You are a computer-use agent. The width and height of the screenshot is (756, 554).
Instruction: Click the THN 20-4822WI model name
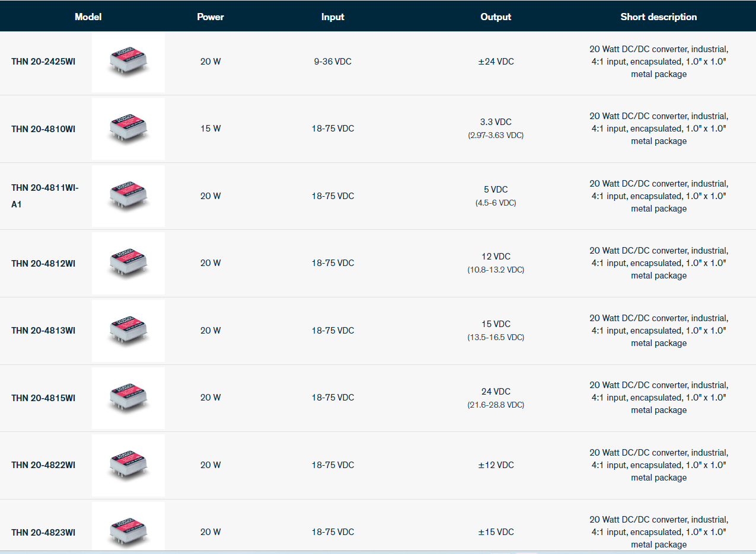click(43, 465)
